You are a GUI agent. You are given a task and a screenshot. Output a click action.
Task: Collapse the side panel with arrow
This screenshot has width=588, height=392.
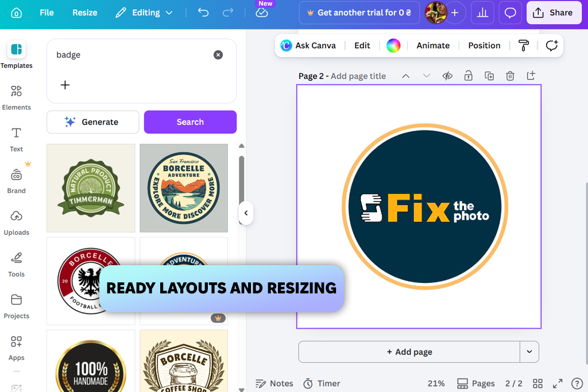tap(246, 213)
